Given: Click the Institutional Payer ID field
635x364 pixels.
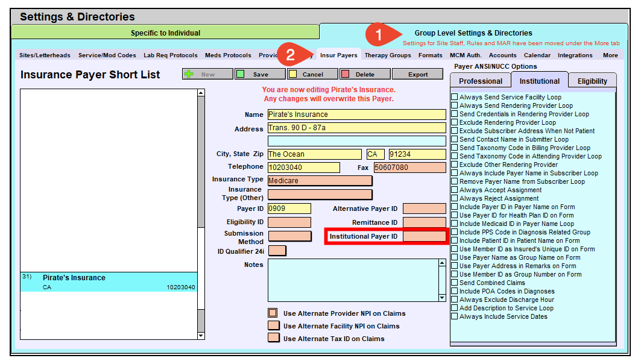Looking at the screenshot, I should (x=424, y=237).
